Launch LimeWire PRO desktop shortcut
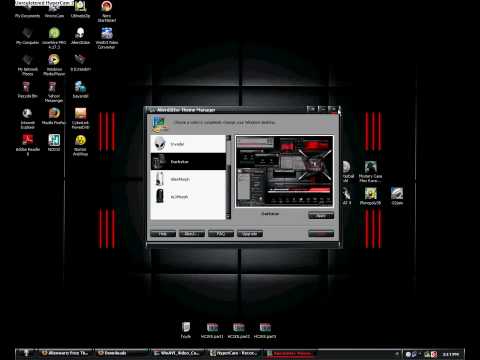 [54, 38]
